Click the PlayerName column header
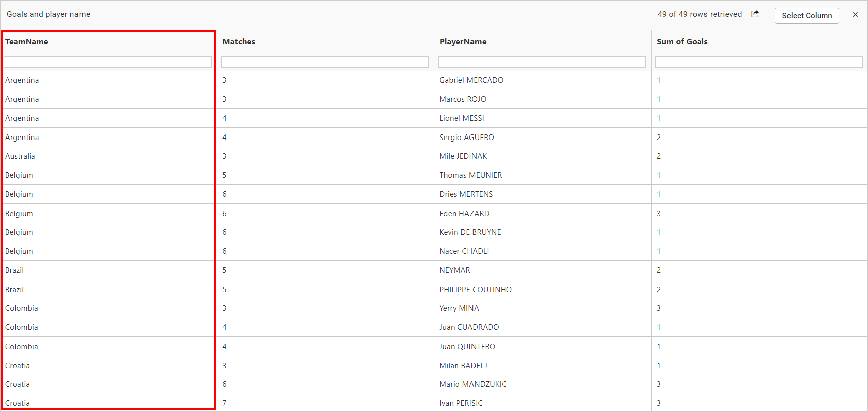This screenshot has height=412, width=868. tap(463, 42)
